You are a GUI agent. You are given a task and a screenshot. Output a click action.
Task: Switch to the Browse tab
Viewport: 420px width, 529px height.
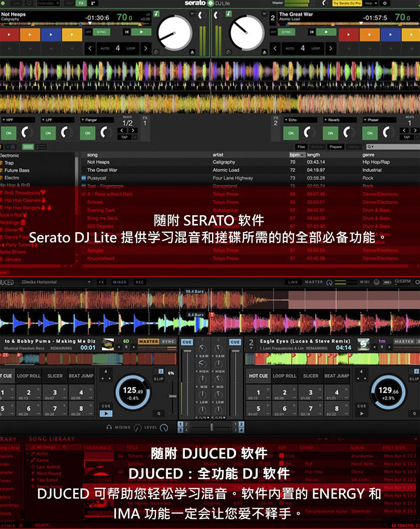pos(317,146)
